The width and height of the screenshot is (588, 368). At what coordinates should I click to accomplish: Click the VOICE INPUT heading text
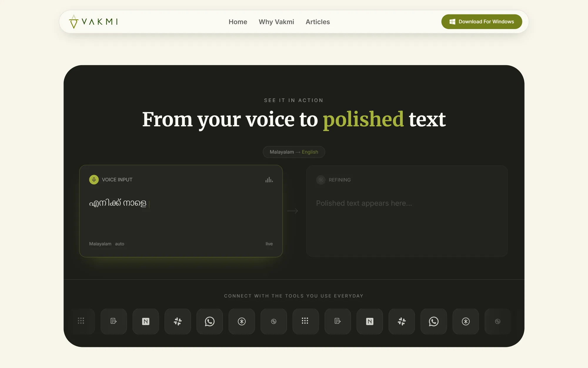(x=117, y=180)
